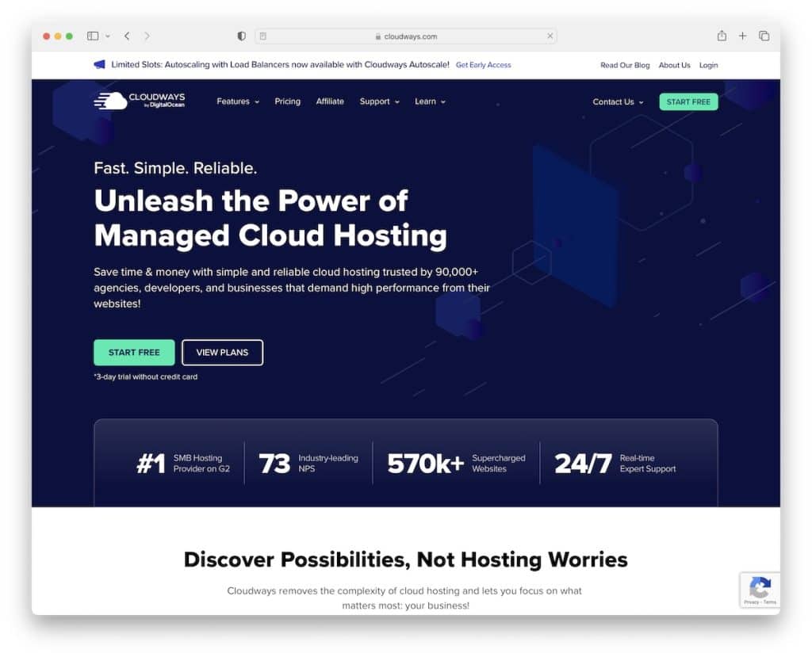Click the VIEW PLANS button
812x657 pixels.
click(x=222, y=352)
